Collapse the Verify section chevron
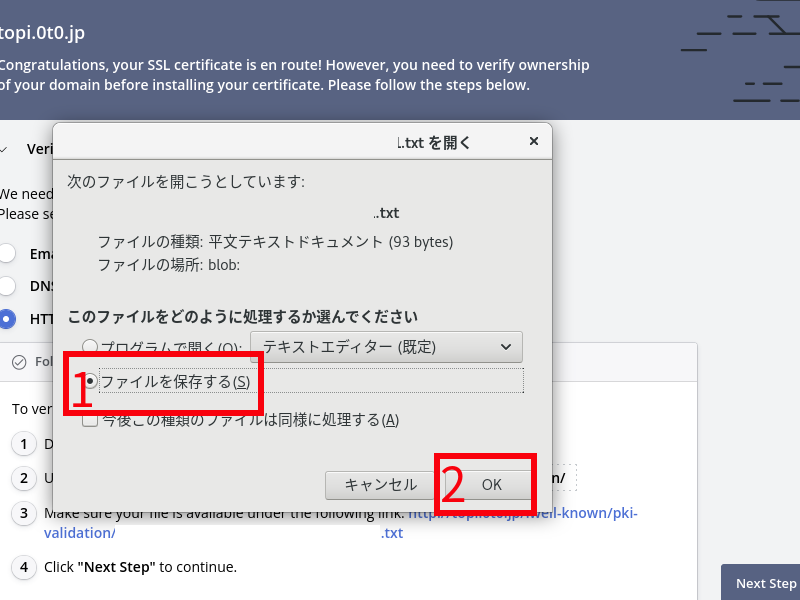 click(5, 149)
